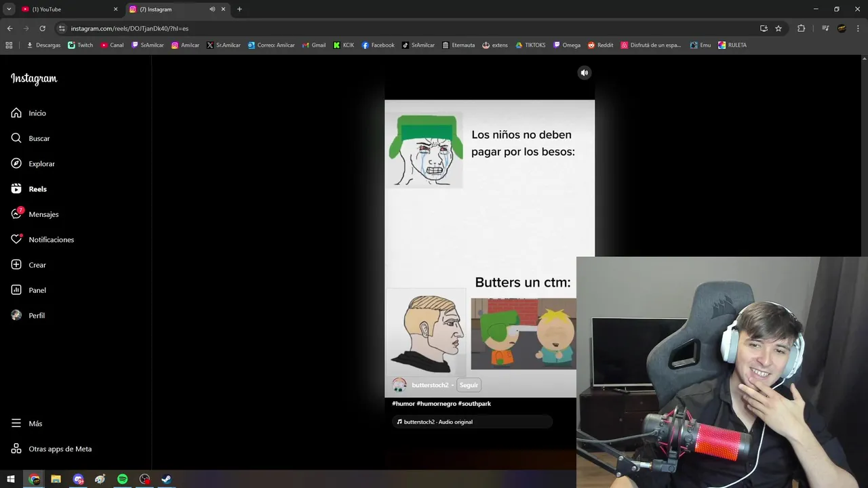View site information icon in address bar
The image size is (868, 488).
coord(62,28)
